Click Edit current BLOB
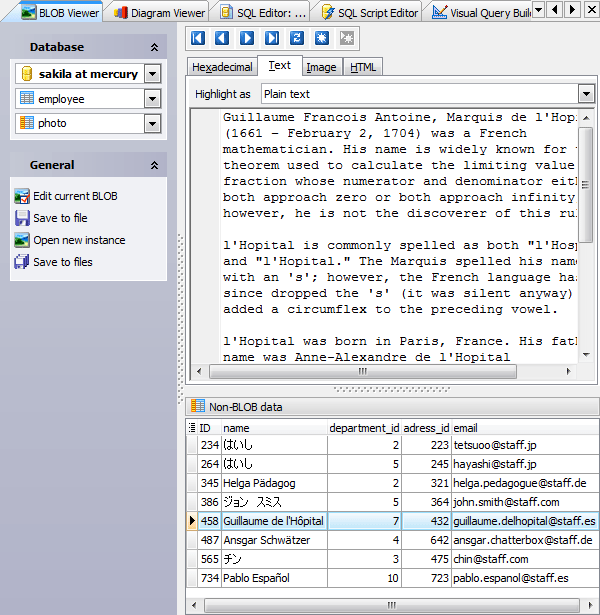This screenshot has width=600, height=615. [75, 196]
